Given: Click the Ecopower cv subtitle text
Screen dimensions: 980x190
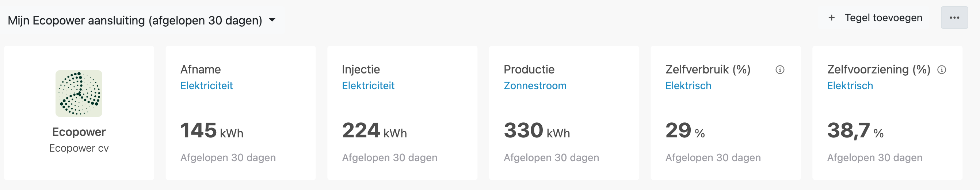Looking at the screenshot, I should click(x=79, y=148).
